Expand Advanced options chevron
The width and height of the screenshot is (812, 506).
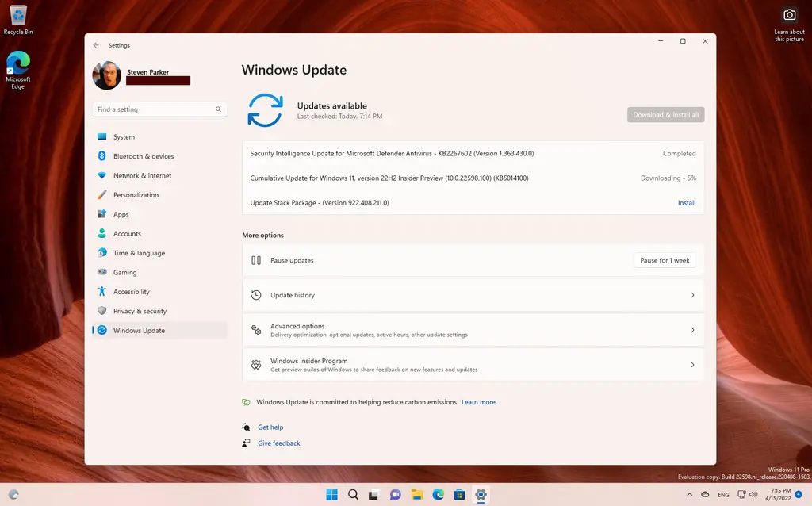(x=692, y=330)
